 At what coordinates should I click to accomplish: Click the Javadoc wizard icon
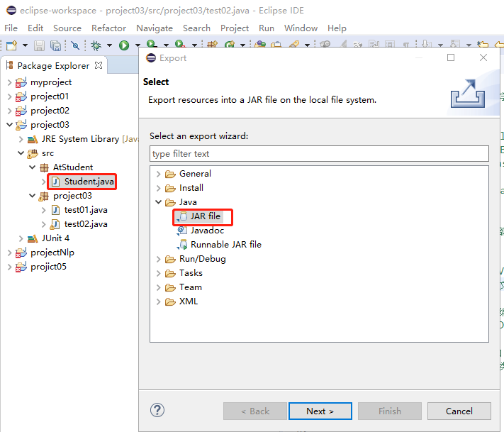[x=182, y=231]
